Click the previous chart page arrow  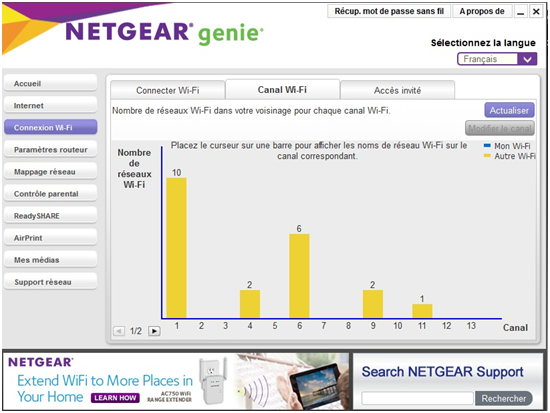[x=119, y=331]
